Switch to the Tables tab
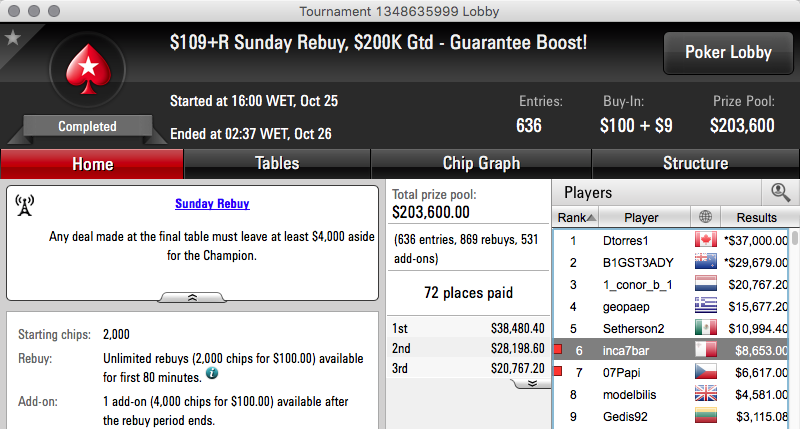The height and width of the screenshot is (429, 800). click(x=277, y=164)
